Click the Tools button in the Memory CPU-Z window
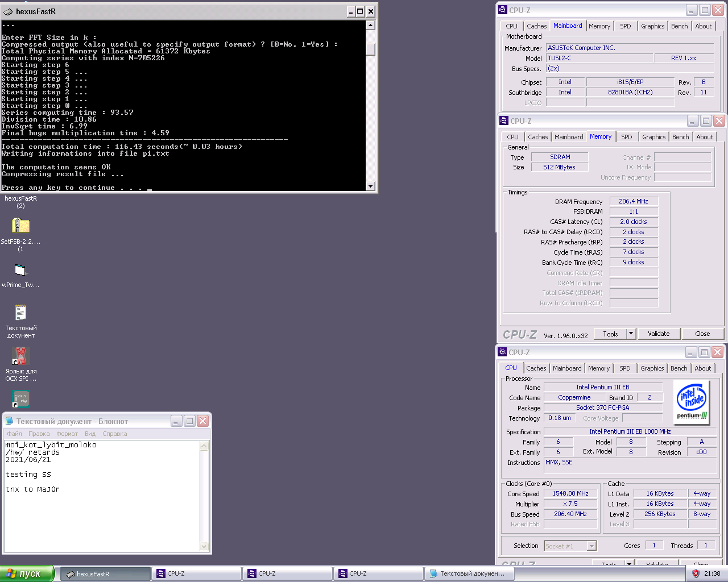Viewport: 728px width, 582px height. click(610, 334)
